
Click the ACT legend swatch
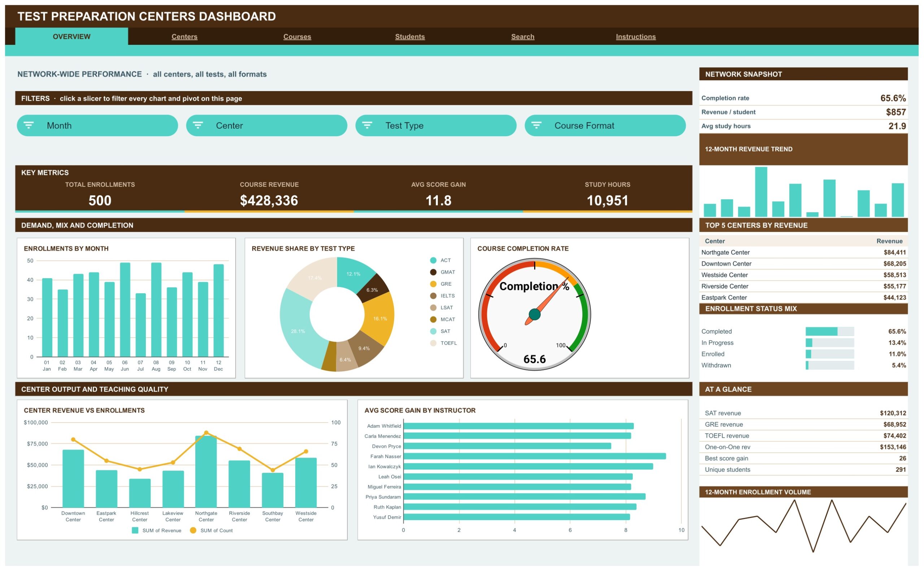(x=433, y=260)
